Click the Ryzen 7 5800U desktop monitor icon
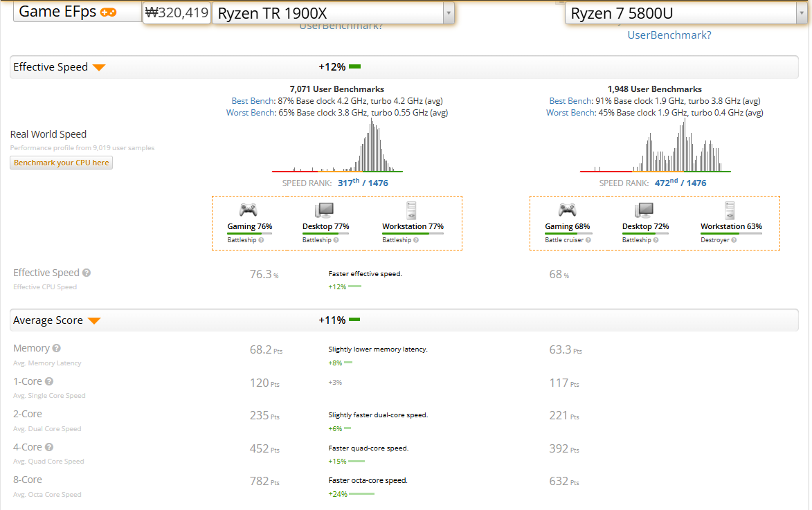 644,210
